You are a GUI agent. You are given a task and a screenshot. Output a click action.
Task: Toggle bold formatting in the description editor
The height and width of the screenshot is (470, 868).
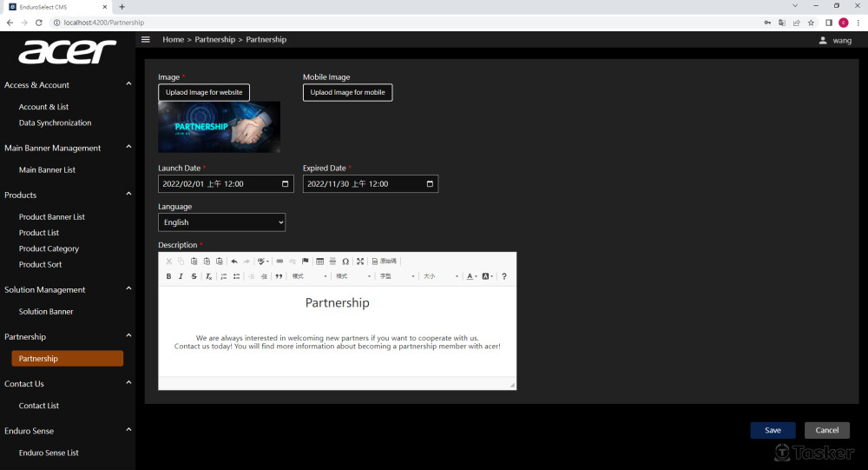(x=168, y=276)
